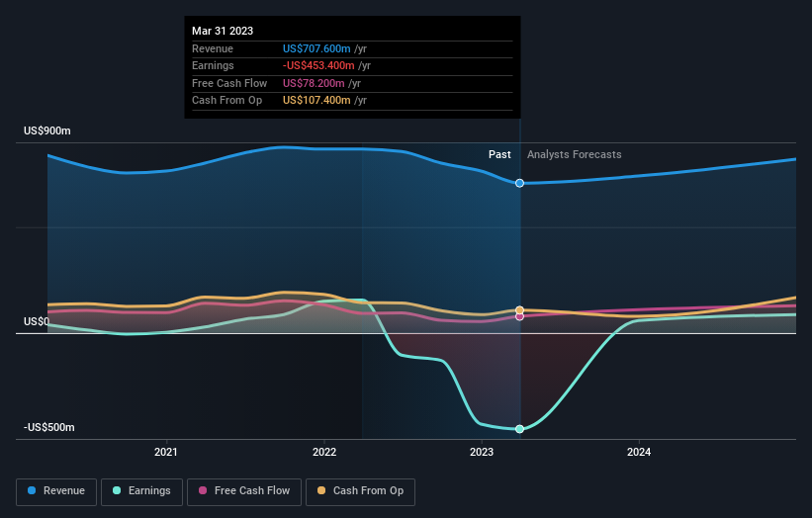Select the Free Cash Flow data point marker
Viewport: 812px width, 518px height.
[x=519, y=316]
